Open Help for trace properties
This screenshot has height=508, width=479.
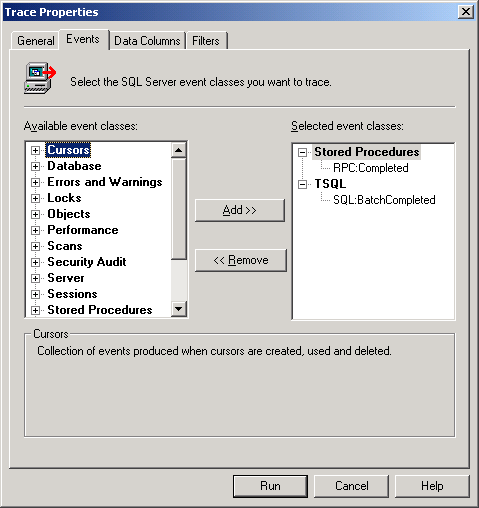pyautogui.click(x=432, y=486)
